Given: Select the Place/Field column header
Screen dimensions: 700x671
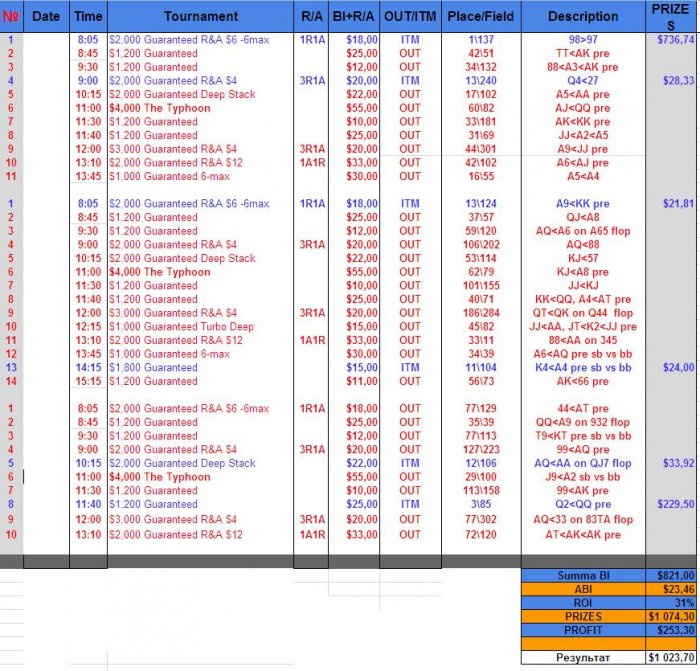Looking at the screenshot, I should 481,17.
